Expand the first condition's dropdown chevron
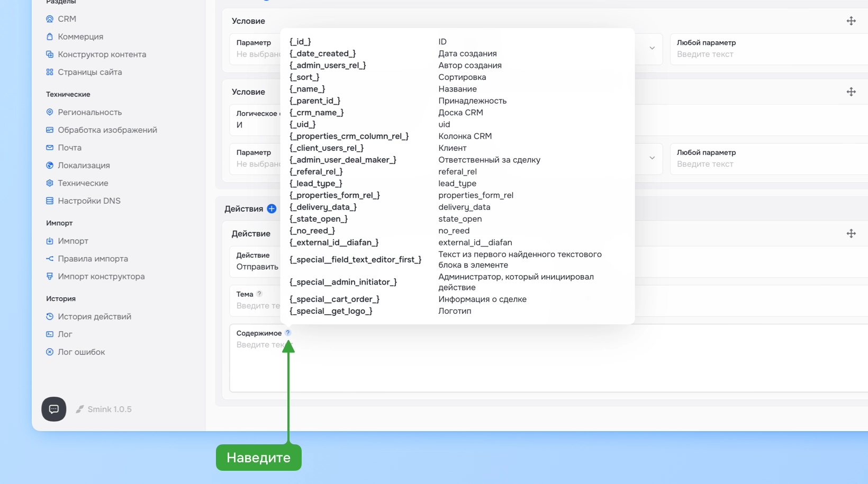868x484 pixels. [652, 48]
